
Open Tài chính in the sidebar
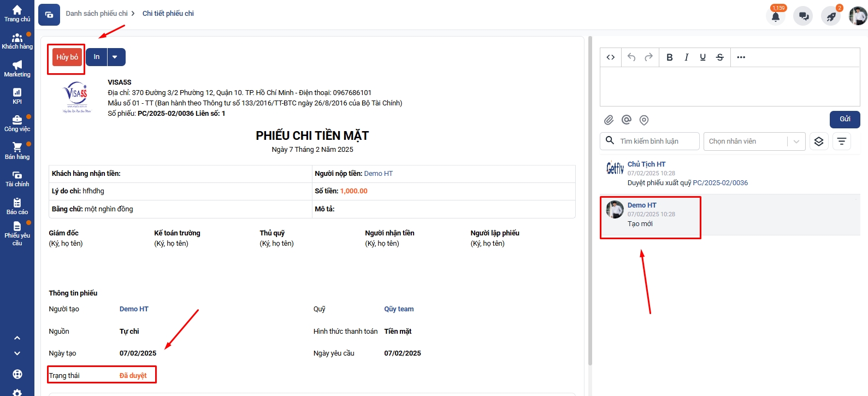coord(17,179)
